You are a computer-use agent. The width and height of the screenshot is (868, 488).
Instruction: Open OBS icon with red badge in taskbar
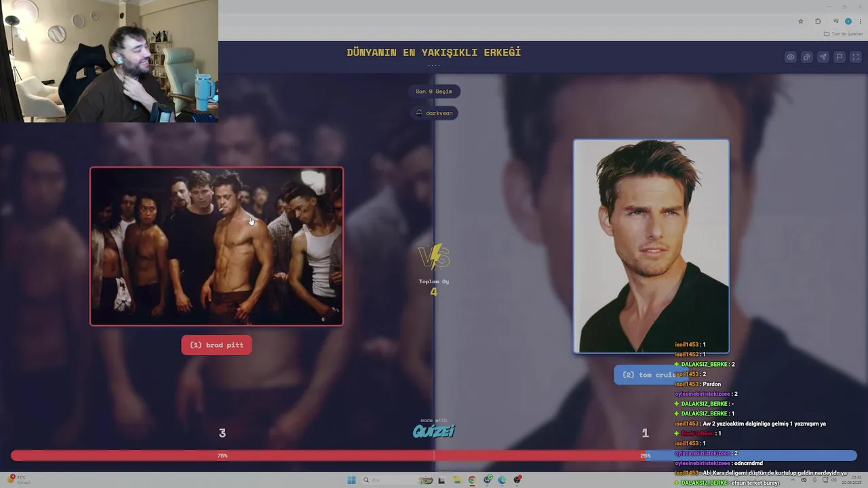click(517, 481)
